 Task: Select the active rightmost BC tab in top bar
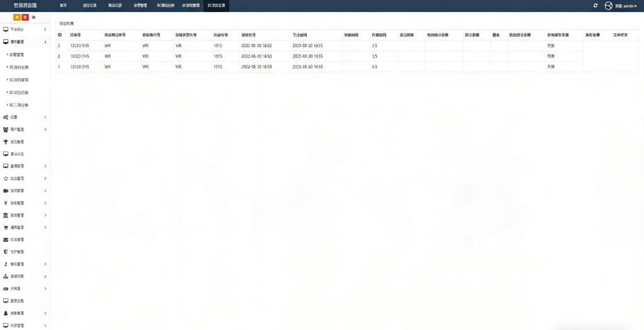[x=216, y=5]
